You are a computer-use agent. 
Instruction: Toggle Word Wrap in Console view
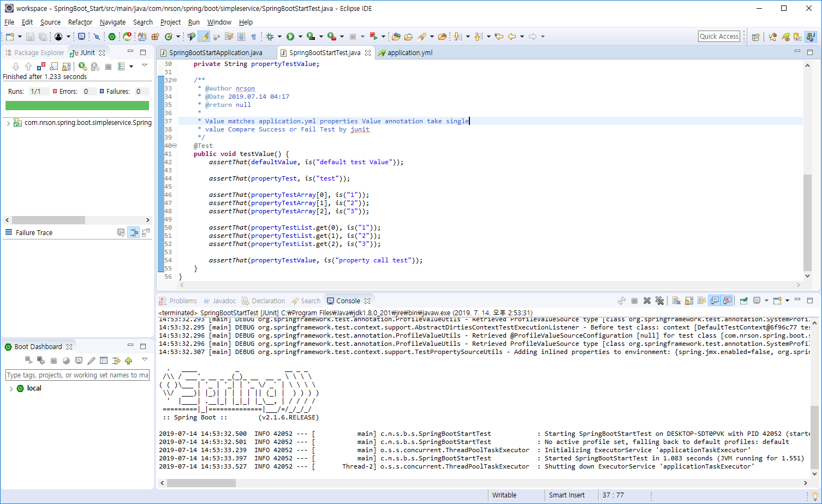(701, 301)
